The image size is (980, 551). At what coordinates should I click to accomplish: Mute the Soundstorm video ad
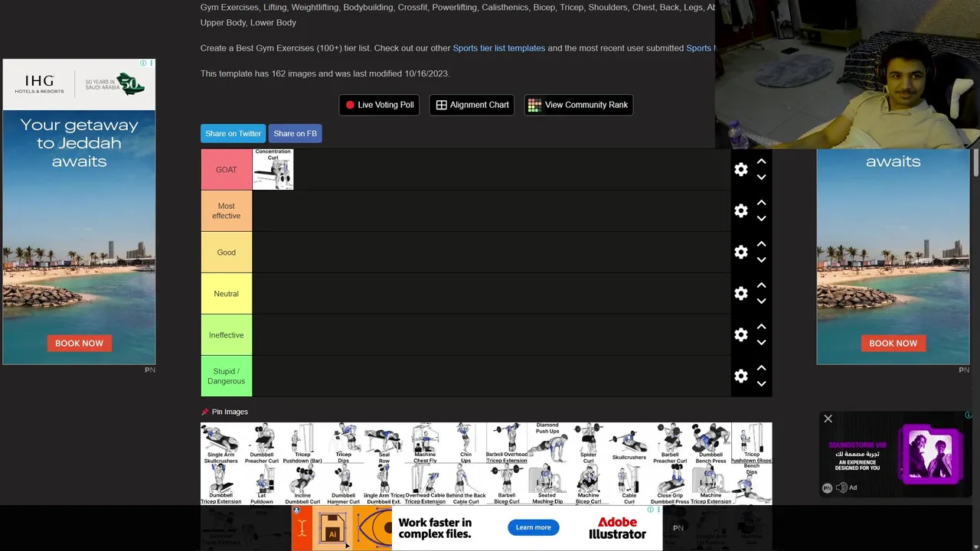[x=841, y=487]
